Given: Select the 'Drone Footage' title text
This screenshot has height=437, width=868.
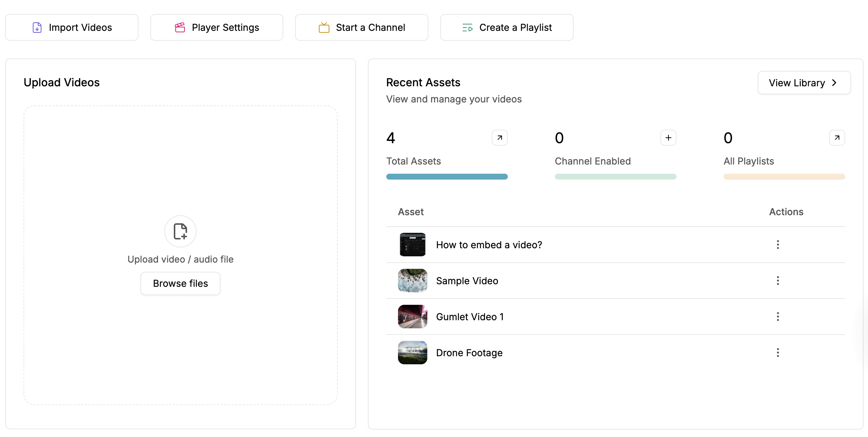Looking at the screenshot, I should point(469,353).
